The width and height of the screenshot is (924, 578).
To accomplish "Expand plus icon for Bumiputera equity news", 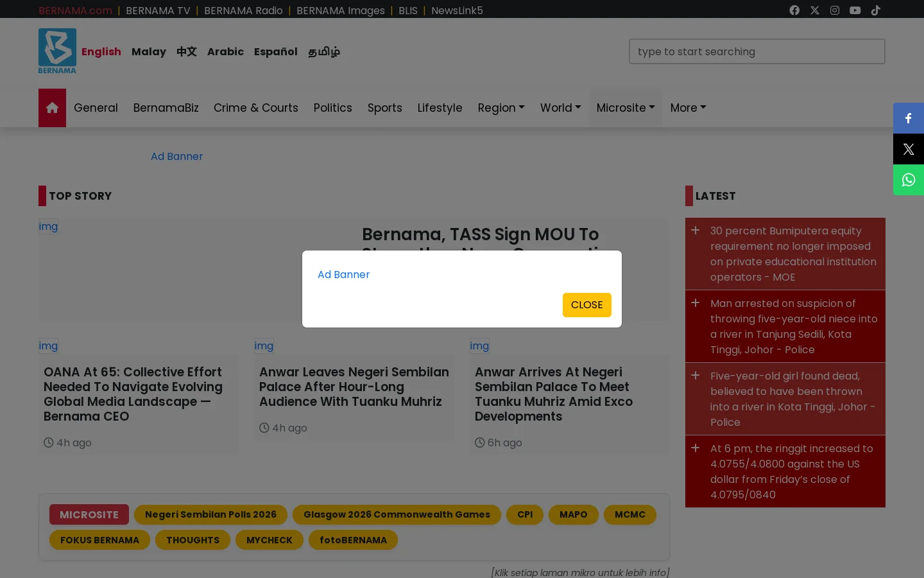I will tap(695, 230).
